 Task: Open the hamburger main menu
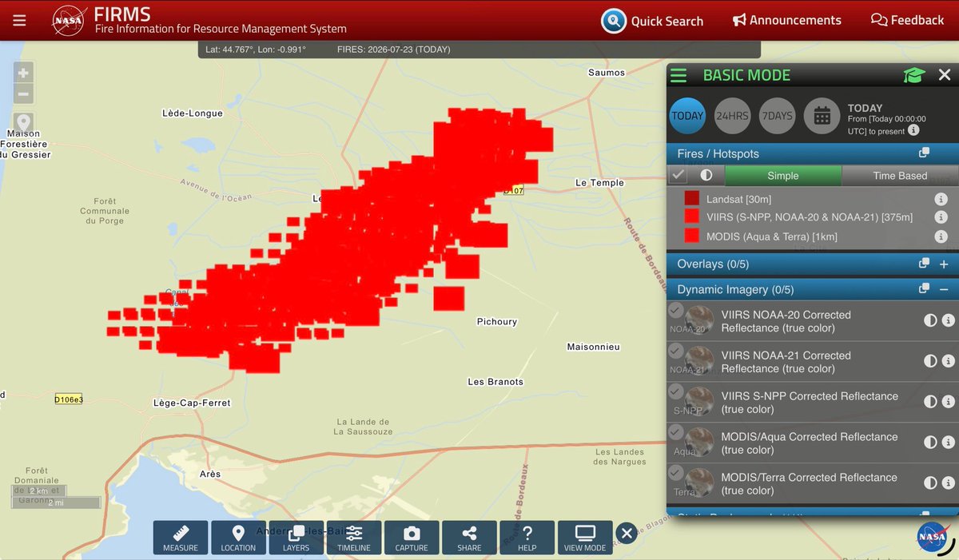[19, 20]
